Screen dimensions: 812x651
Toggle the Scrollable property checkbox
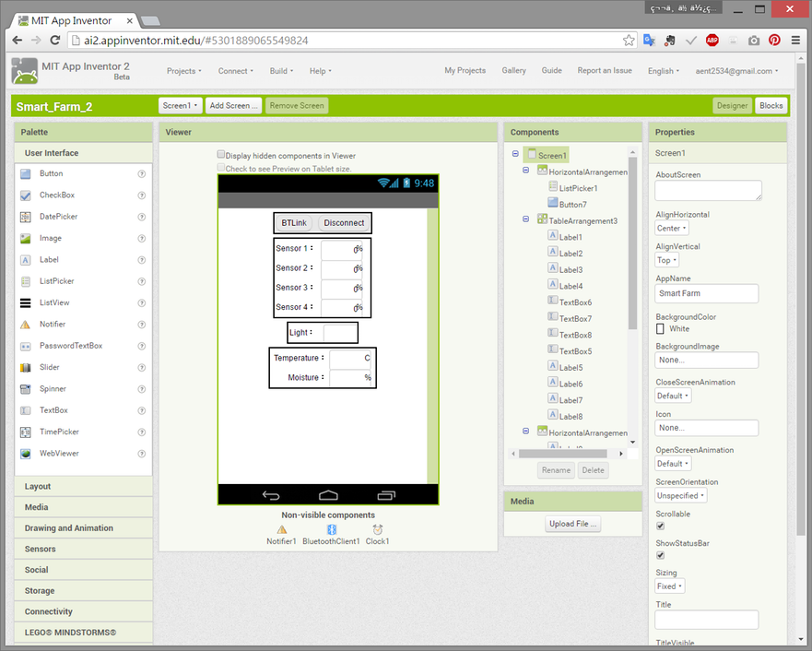coord(660,526)
